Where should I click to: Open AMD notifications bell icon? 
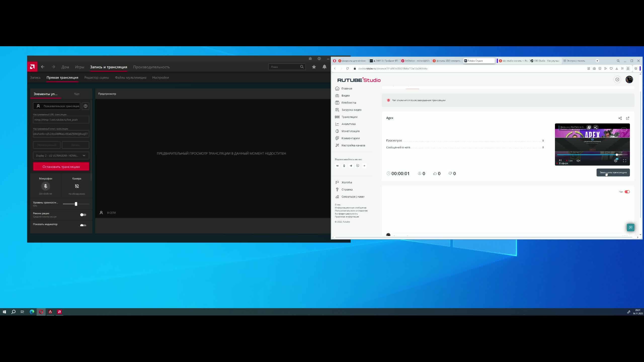click(325, 67)
